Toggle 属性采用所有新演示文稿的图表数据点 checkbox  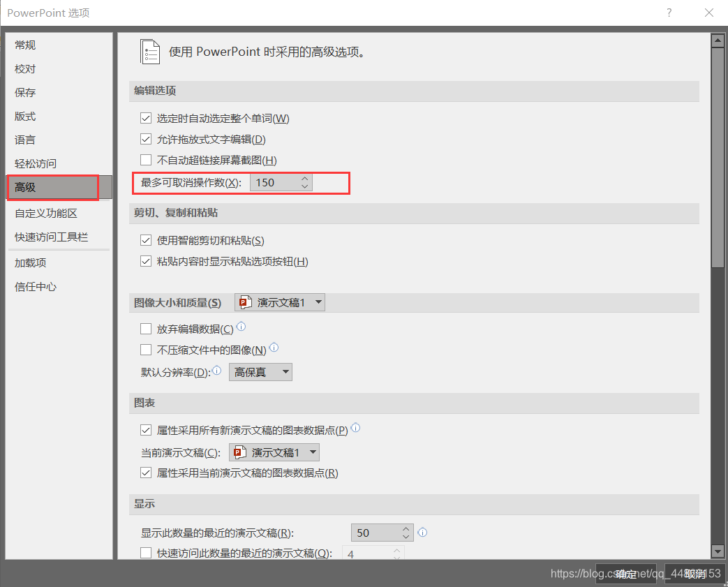(146, 430)
